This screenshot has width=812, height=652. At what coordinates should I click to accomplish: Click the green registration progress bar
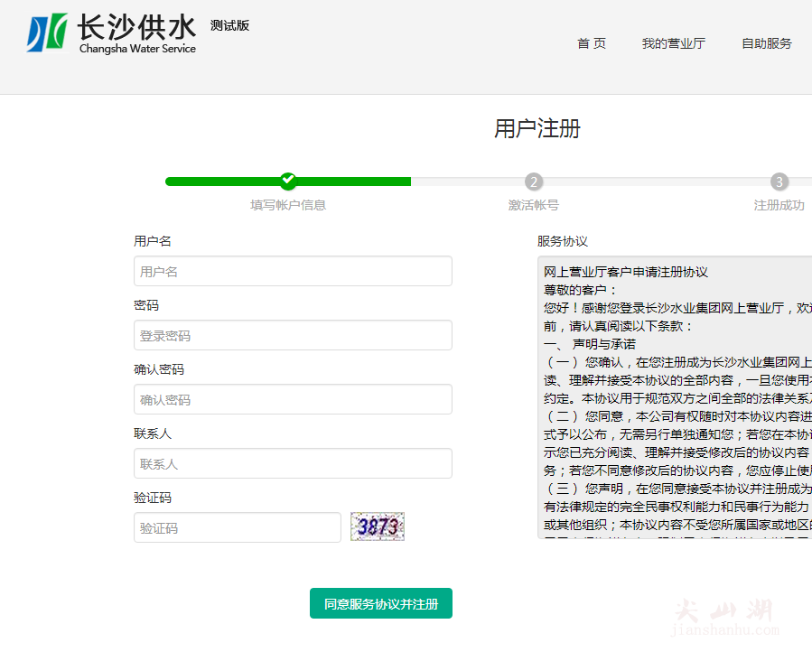288,182
